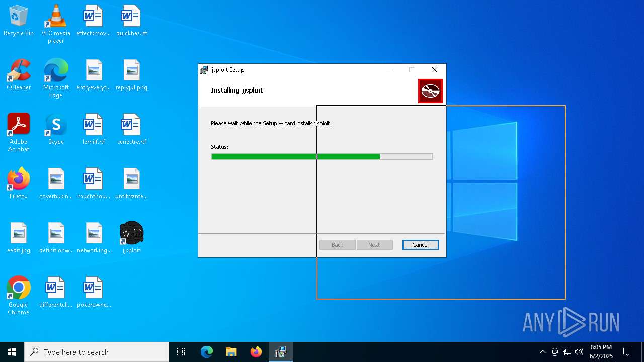Click the disabled Next button

pos(374,245)
